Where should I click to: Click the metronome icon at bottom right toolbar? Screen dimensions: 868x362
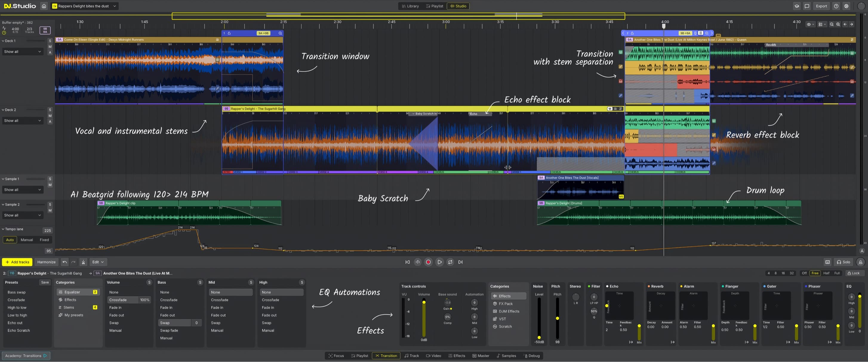861,262
